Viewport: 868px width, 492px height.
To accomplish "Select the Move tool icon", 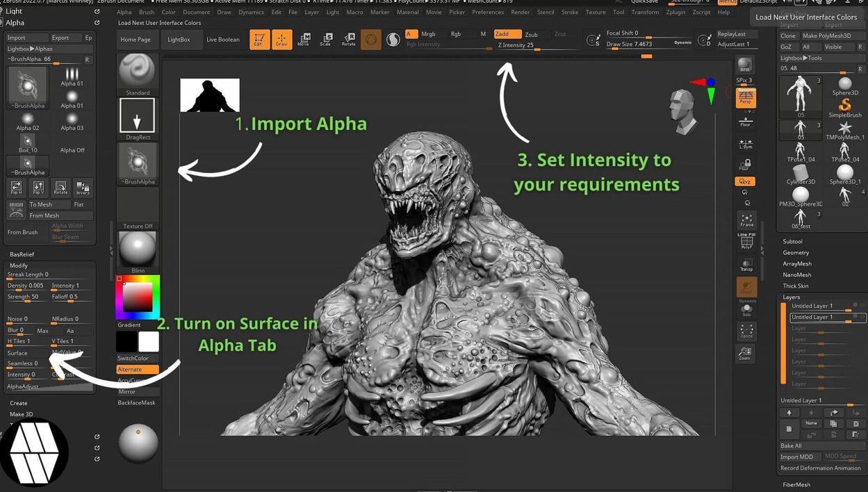I will coord(304,40).
